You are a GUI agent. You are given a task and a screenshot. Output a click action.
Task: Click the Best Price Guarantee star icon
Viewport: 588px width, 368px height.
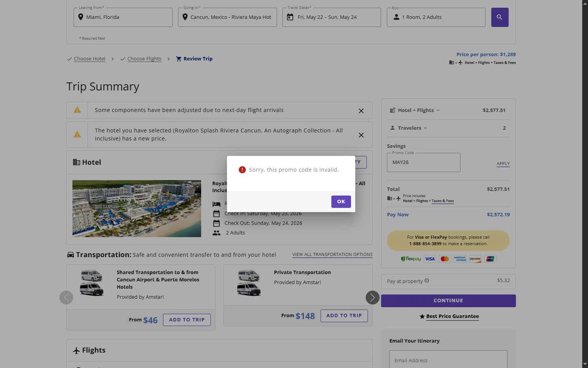pyautogui.click(x=422, y=316)
